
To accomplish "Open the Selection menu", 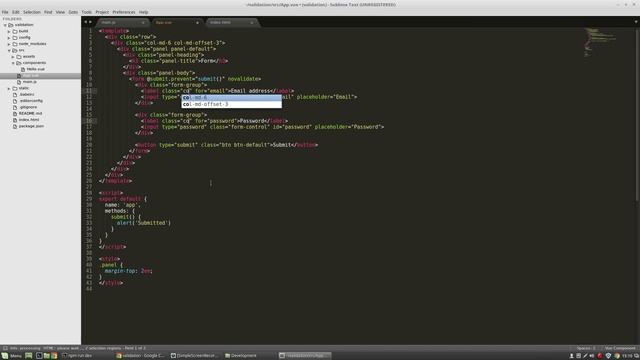I will click(x=31, y=12).
